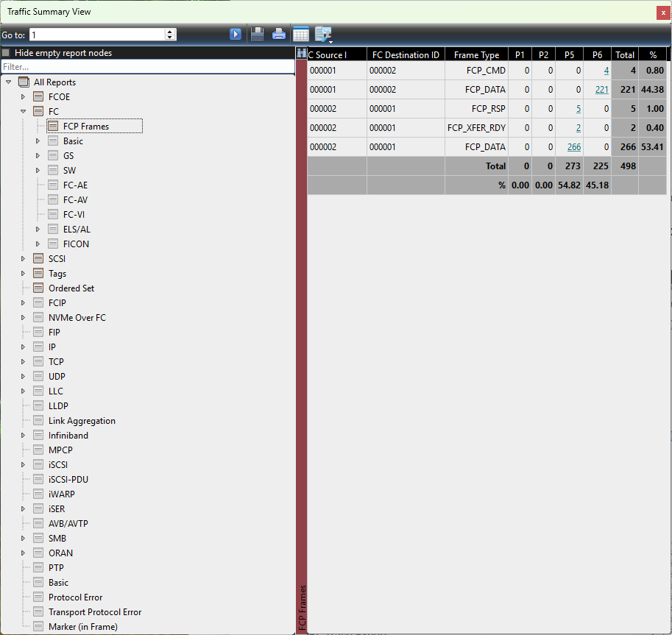Click the 53.41 percentage cell
The width and height of the screenshot is (672, 635).
(652, 147)
